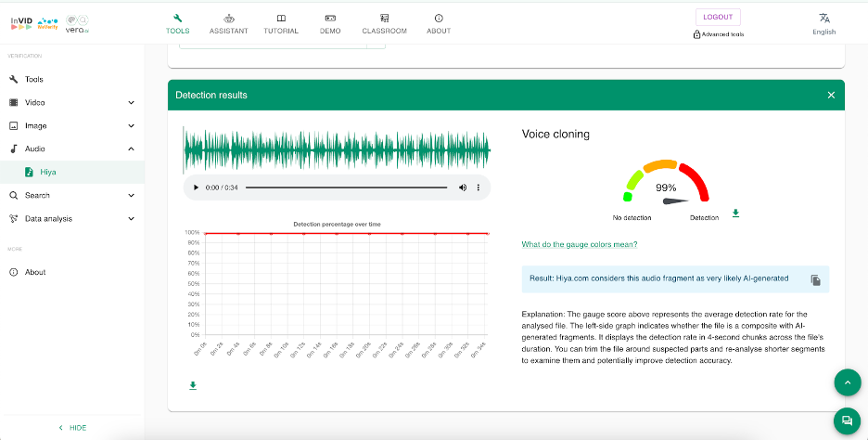Open the language translate icon
The image size is (868, 440).
click(824, 18)
